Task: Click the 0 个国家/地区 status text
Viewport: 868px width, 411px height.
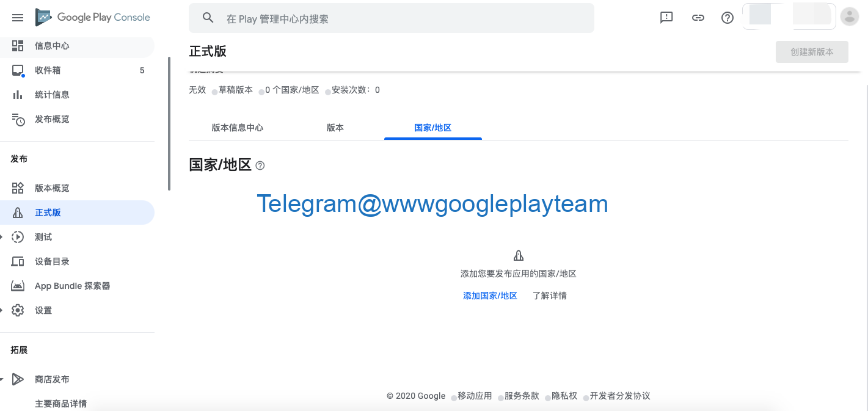Action: (292, 90)
